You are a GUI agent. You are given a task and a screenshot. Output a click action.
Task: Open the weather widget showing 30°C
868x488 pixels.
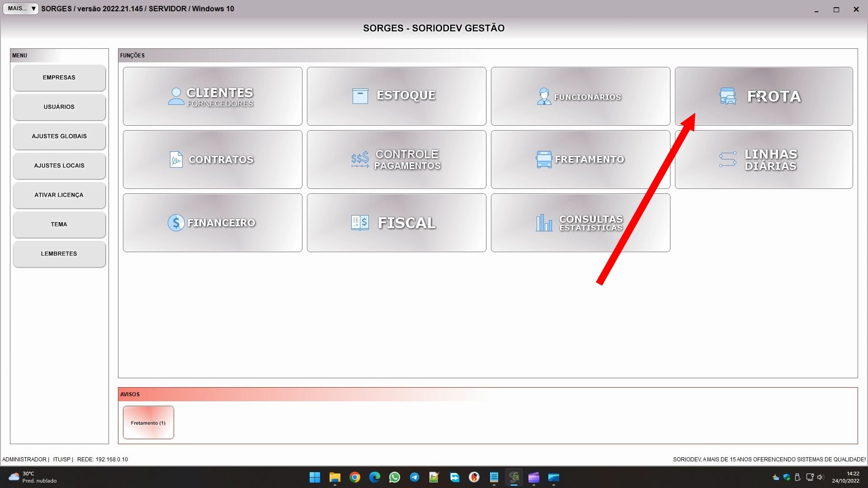point(33,477)
